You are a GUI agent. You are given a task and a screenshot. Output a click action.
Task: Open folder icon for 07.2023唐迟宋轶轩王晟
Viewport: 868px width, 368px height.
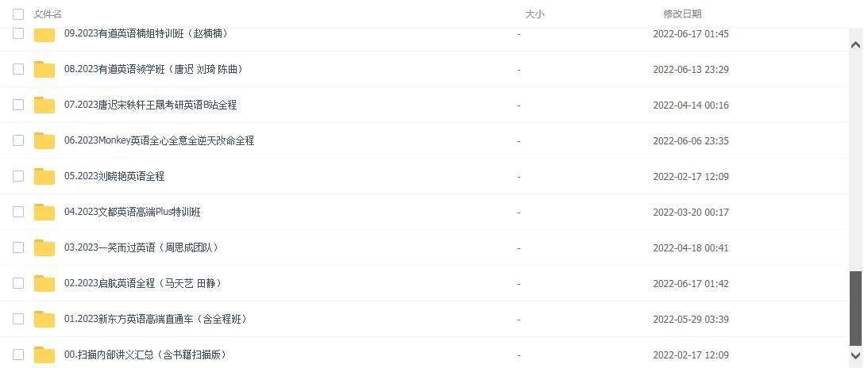pos(44,105)
